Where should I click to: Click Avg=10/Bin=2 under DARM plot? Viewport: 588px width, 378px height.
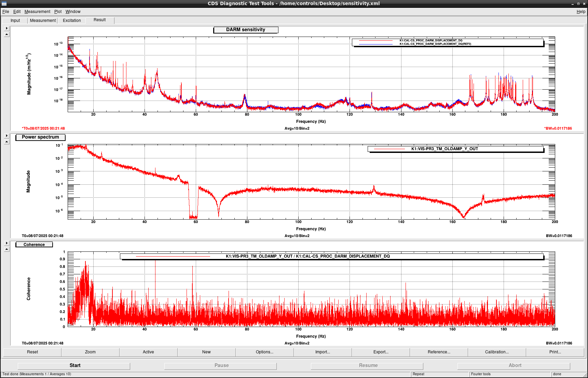(297, 129)
